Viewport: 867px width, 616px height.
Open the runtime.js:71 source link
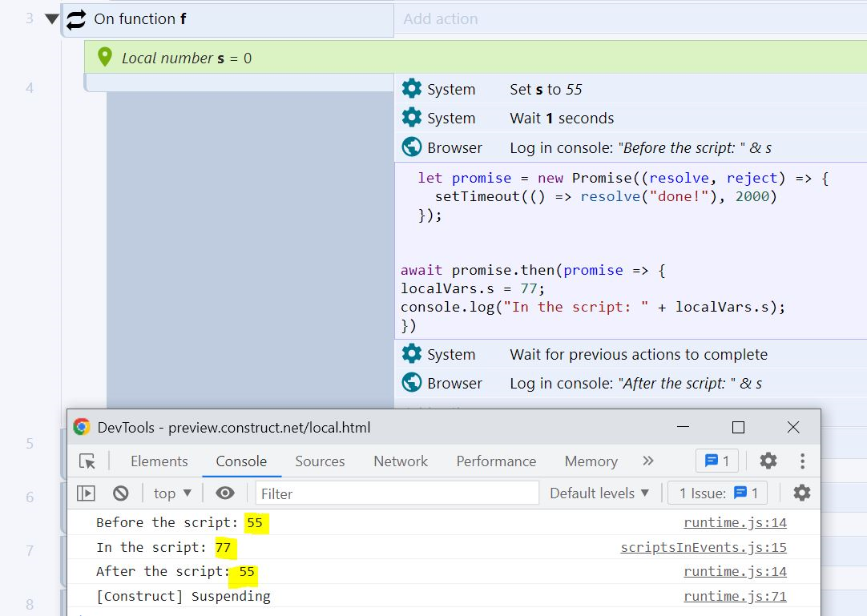pyautogui.click(x=735, y=596)
